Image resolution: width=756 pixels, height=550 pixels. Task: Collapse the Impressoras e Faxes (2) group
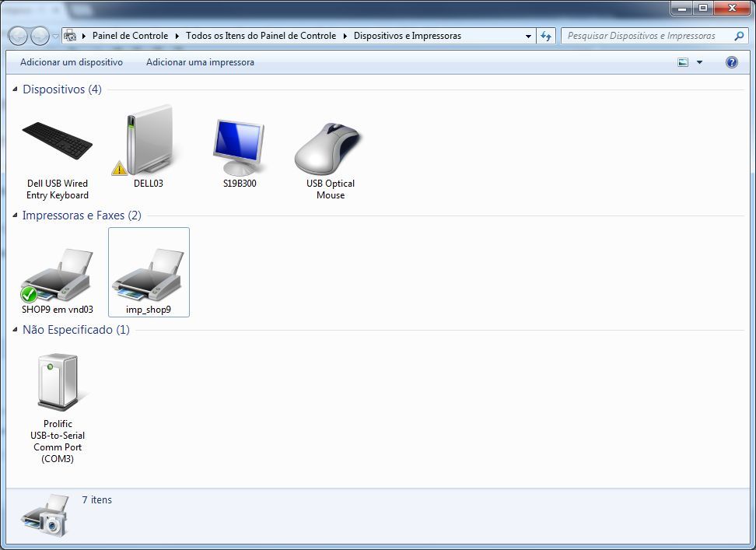coord(15,215)
